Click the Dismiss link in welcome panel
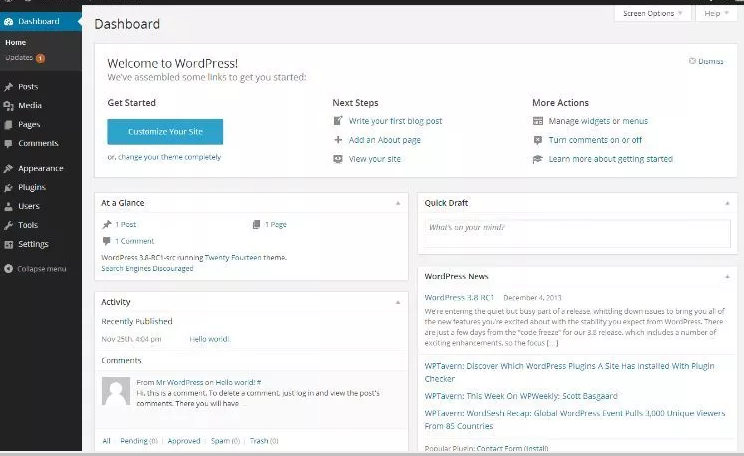The image size is (744, 456). (x=710, y=61)
